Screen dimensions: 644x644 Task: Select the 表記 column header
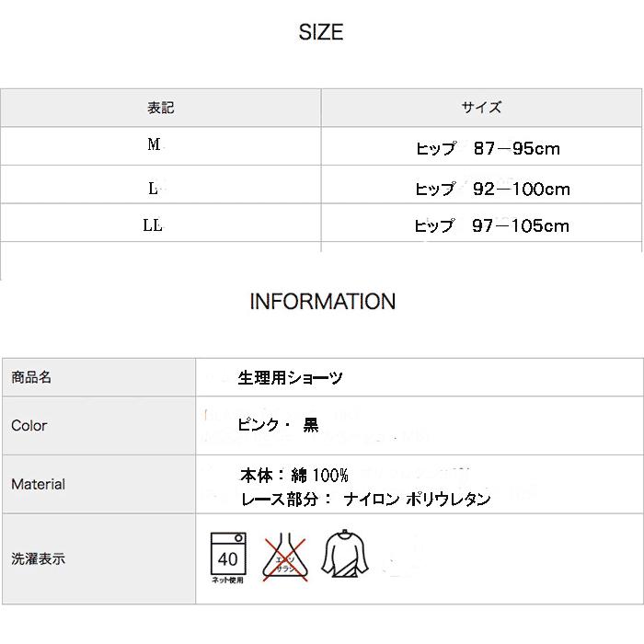[x=160, y=108]
